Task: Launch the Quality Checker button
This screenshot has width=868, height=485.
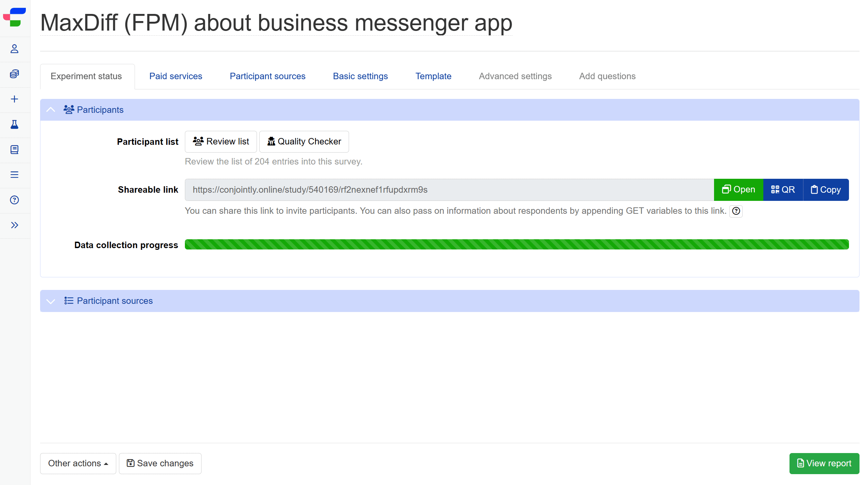Action: 304,142
